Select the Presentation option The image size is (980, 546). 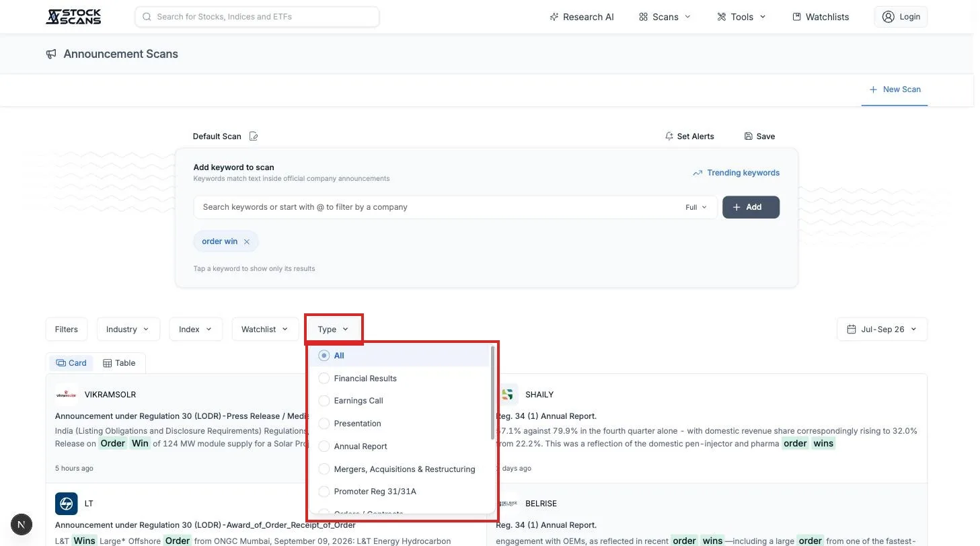coord(400,424)
